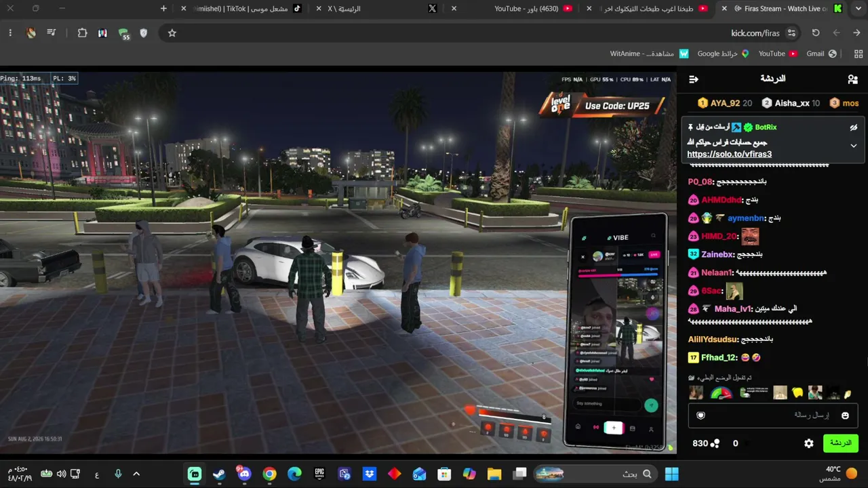Viewport: 868px width, 488px height.
Task: Click the chat identity shield icon
Action: (701, 415)
